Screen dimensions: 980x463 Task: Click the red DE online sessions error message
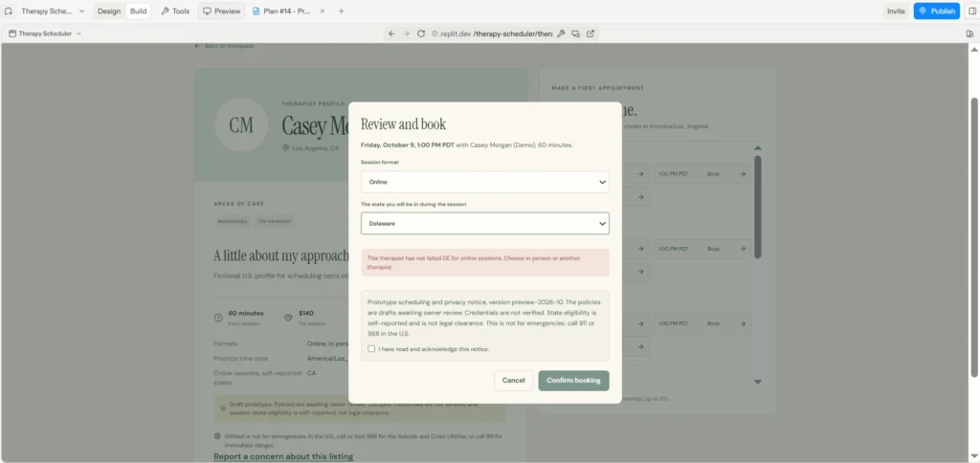tap(485, 262)
